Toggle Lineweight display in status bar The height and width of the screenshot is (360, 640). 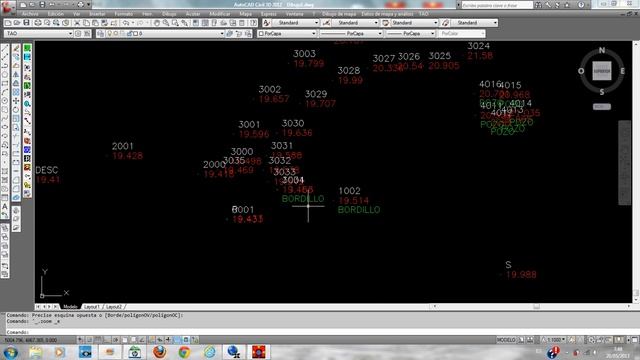click(x=168, y=340)
